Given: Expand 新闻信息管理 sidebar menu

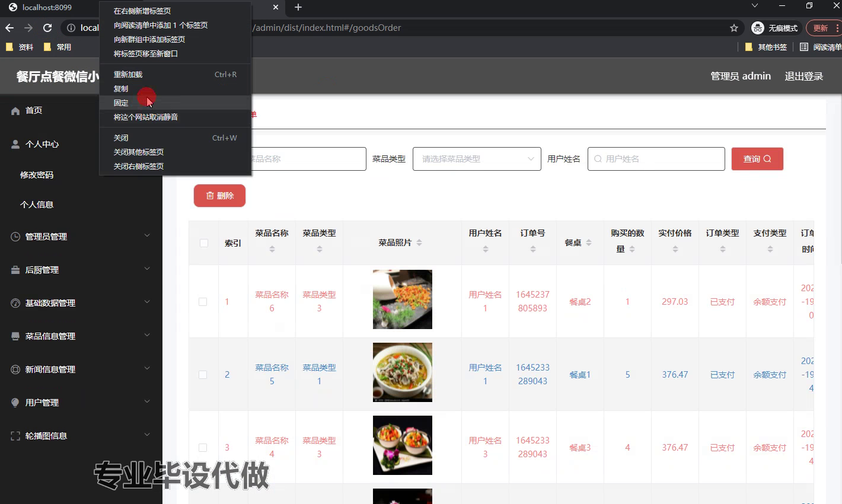Looking at the screenshot, I should point(81,369).
